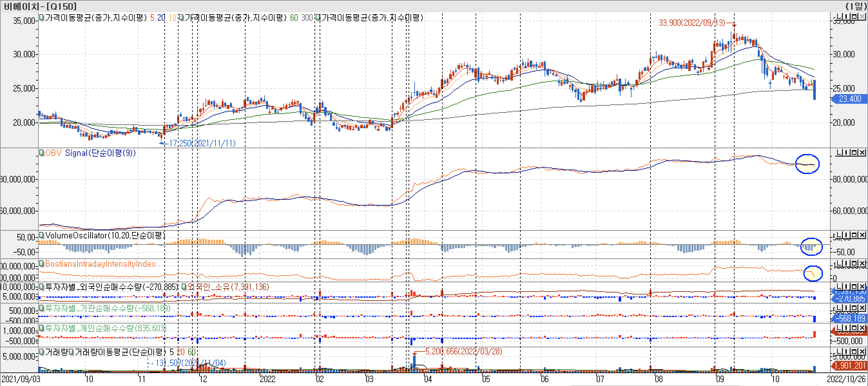Click the Signal(단순이평(9)) label
Viewport: 868px width, 386px height.
tap(100, 153)
